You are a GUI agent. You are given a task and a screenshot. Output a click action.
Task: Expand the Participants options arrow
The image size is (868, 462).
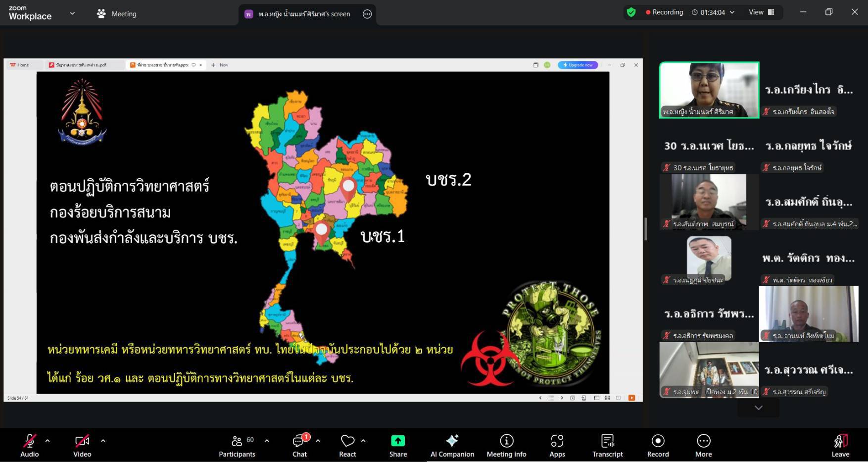pos(267,440)
